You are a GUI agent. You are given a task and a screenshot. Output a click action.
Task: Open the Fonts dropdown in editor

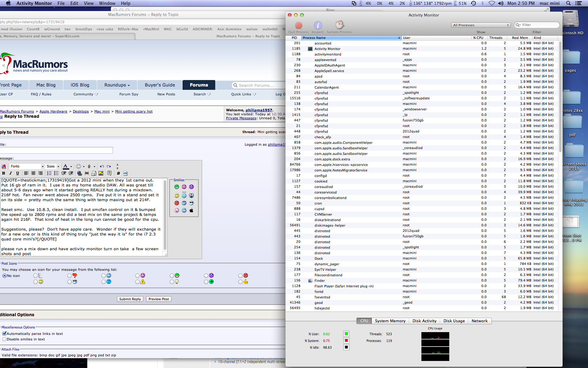pos(27,166)
